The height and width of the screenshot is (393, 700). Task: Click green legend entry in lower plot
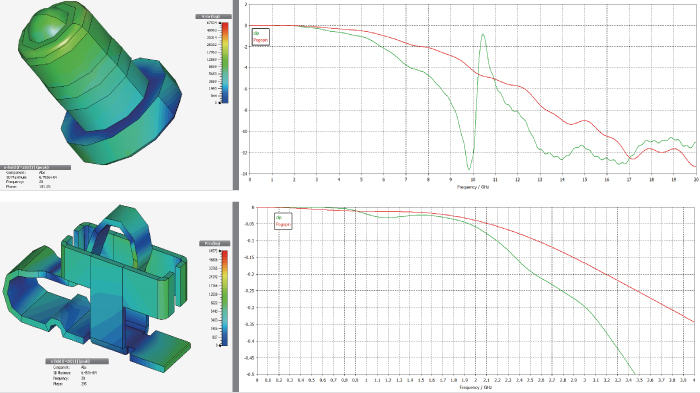click(x=279, y=217)
